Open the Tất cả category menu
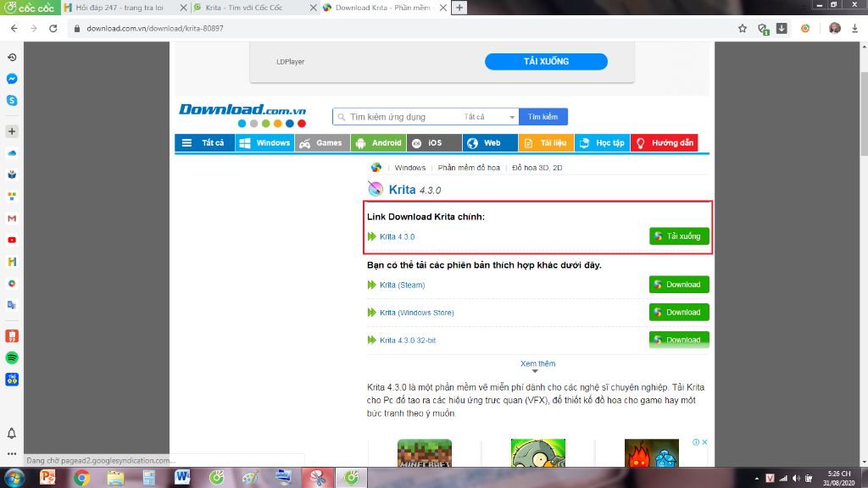 [204, 142]
